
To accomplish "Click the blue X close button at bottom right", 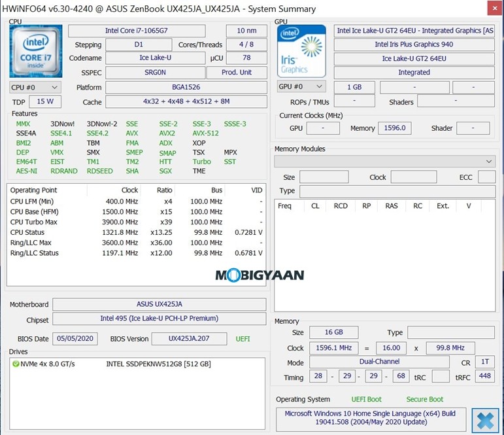I will 485,420.
